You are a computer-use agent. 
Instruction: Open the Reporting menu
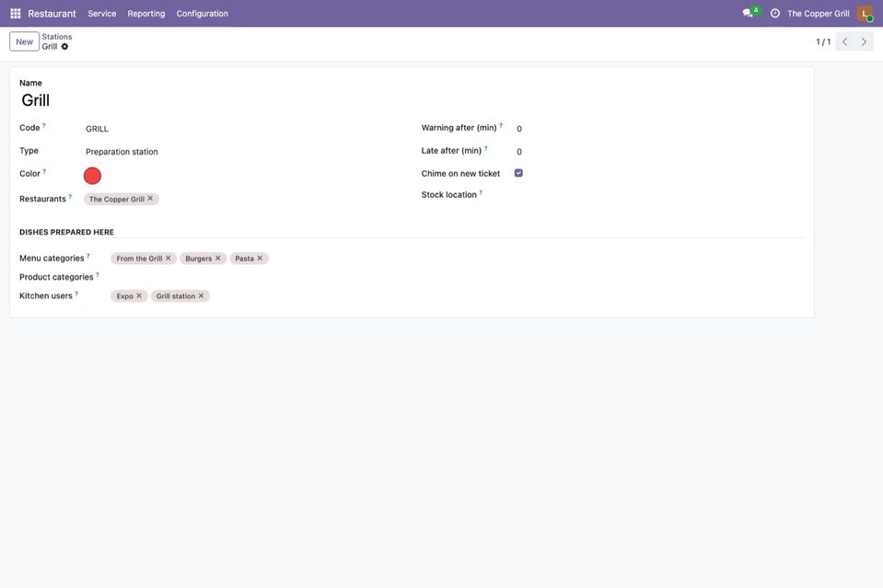tap(145, 14)
